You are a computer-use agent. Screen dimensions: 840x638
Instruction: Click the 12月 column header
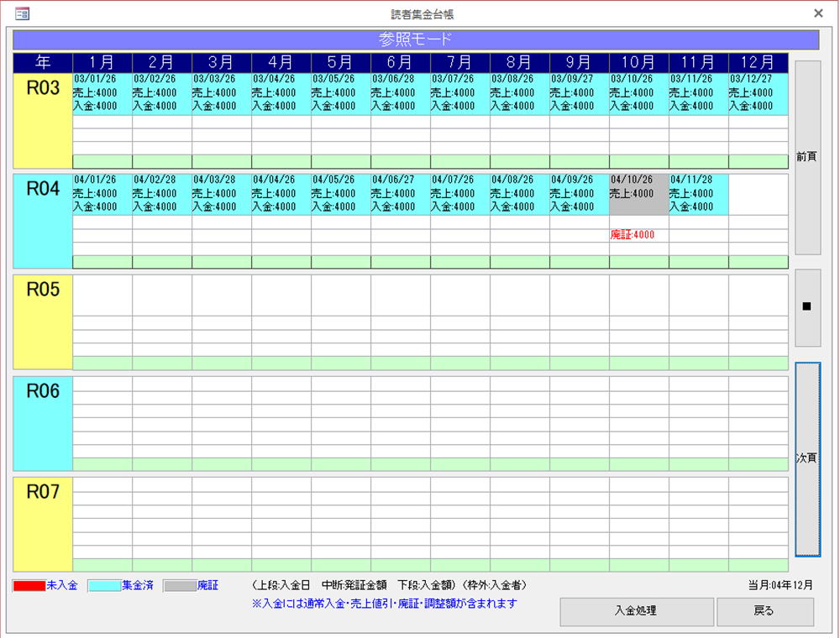[758, 63]
